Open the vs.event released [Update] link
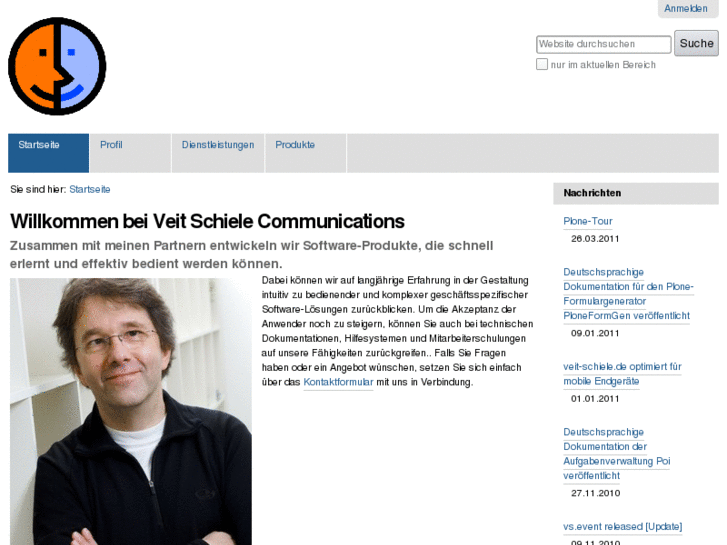This screenshot has height=545, width=727. click(x=623, y=526)
